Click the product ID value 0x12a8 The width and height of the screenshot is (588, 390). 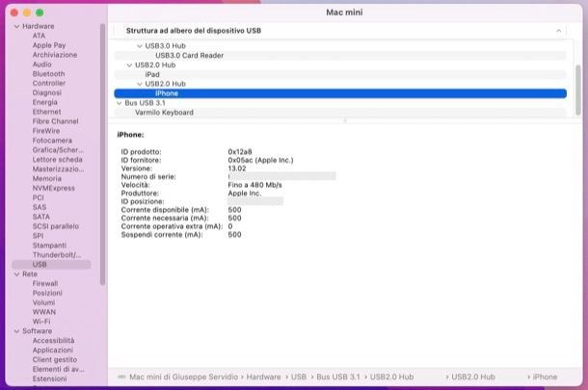pyautogui.click(x=240, y=152)
